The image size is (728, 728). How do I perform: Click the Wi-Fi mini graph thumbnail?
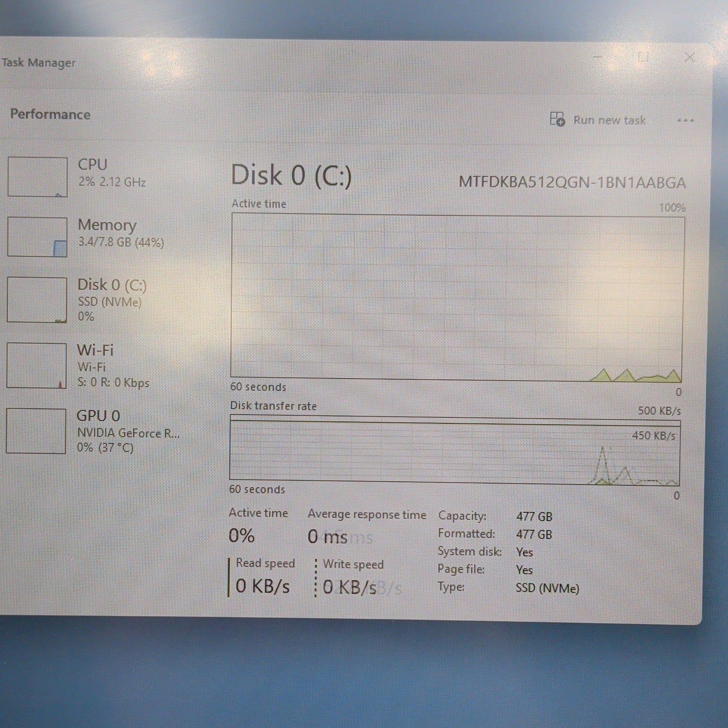pos(36,365)
